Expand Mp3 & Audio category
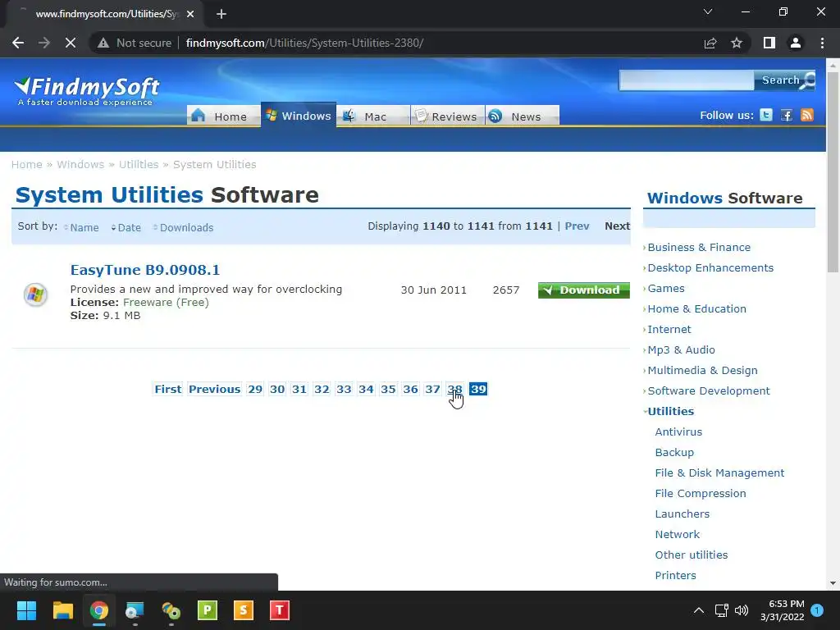 pos(682,349)
